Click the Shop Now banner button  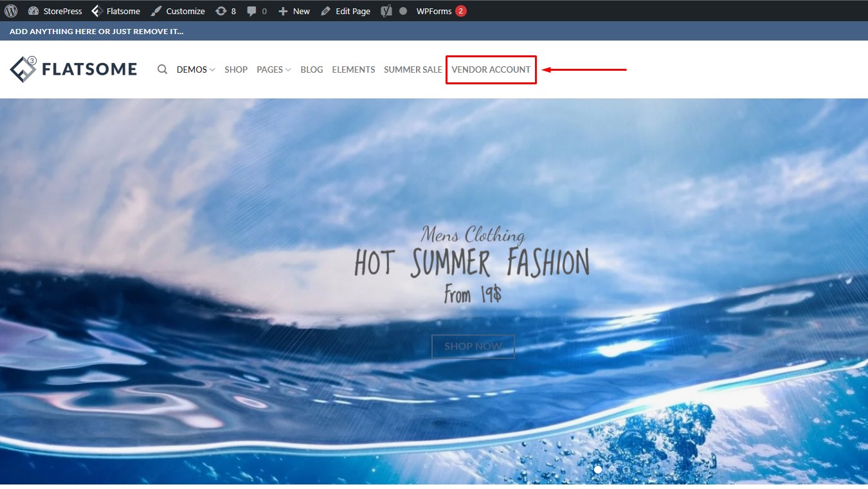pos(473,346)
